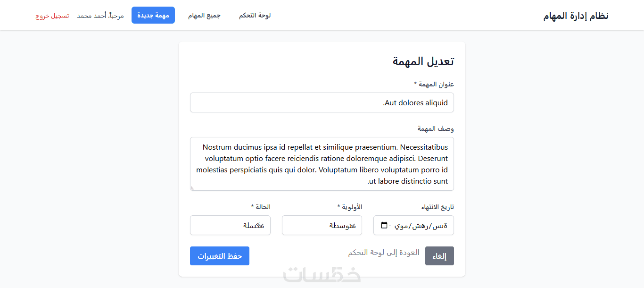
Task: Click the نظام إدارة المهام site title
Action: pyautogui.click(x=576, y=16)
